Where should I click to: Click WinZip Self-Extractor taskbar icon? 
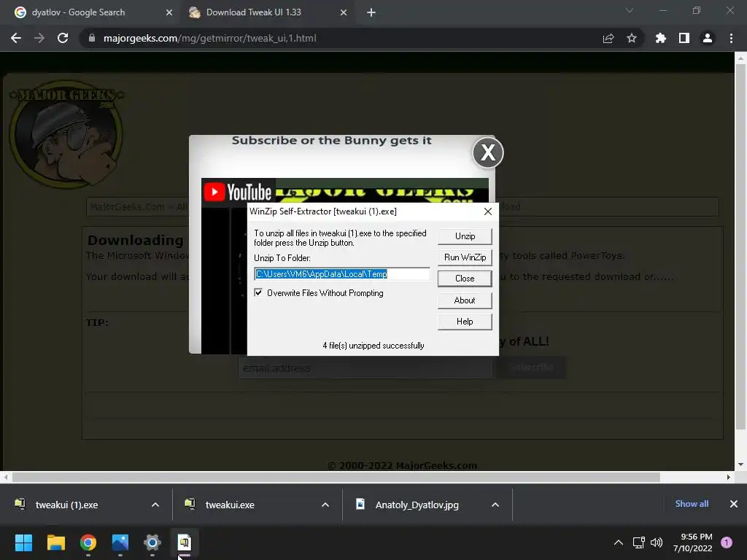click(185, 542)
